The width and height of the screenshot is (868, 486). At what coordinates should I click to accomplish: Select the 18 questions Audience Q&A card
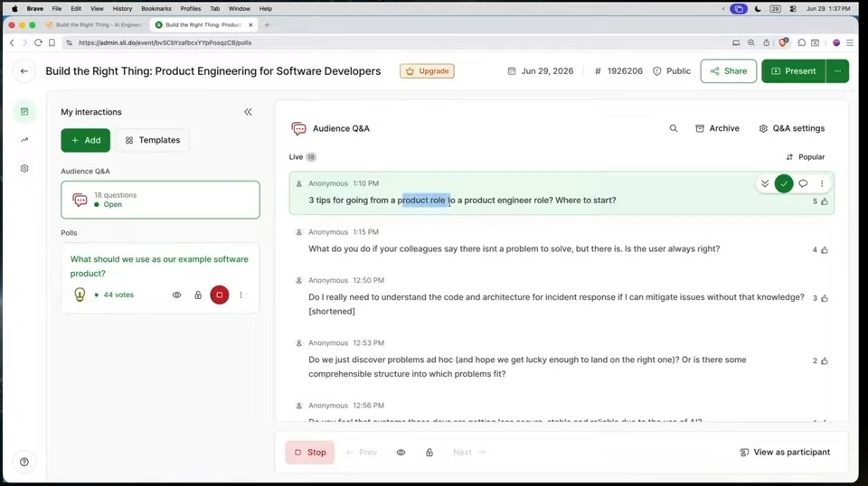[x=160, y=200]
